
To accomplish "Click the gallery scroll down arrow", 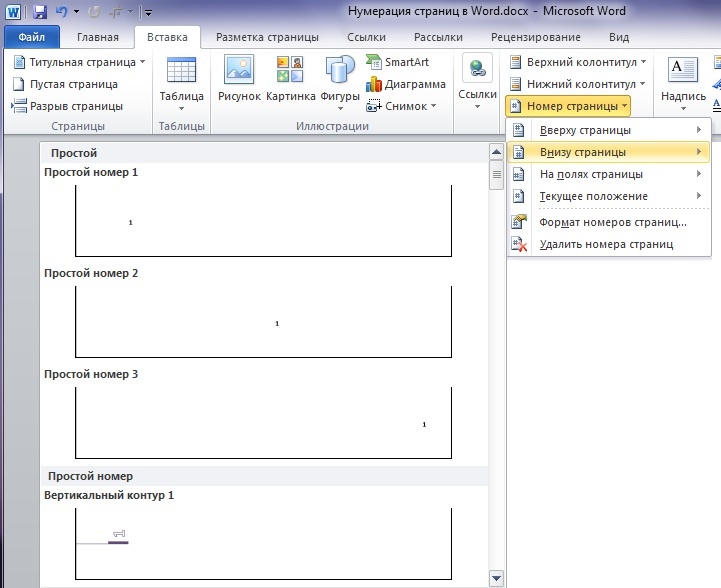I will (497, 578).
